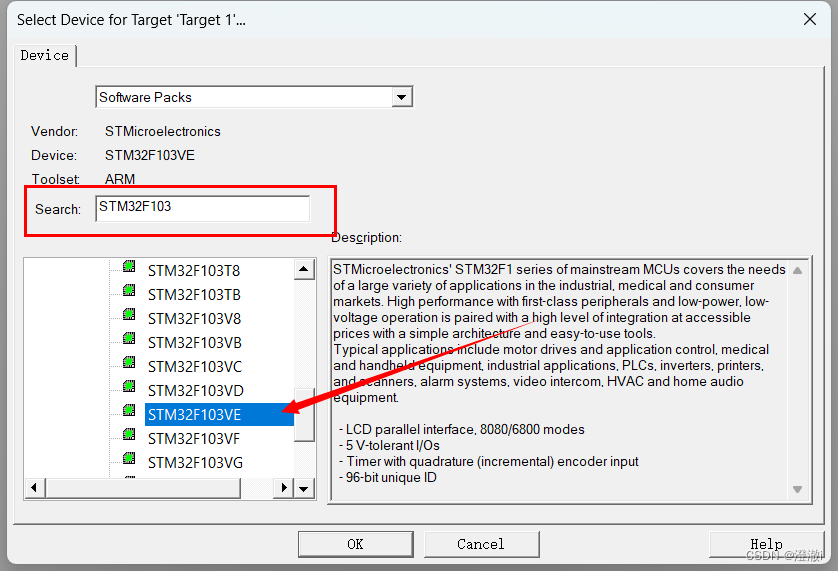Click the device list scroll right arrow

(x=284, y=488)
